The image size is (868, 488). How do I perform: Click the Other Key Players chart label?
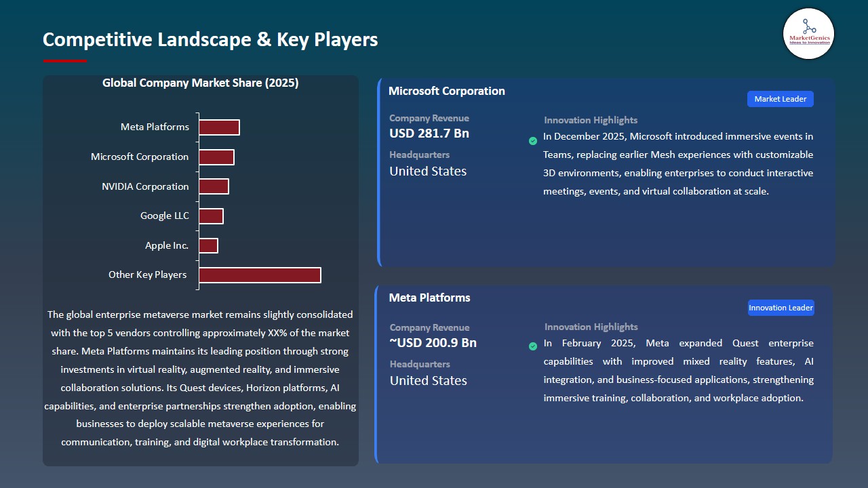(147, 274)
